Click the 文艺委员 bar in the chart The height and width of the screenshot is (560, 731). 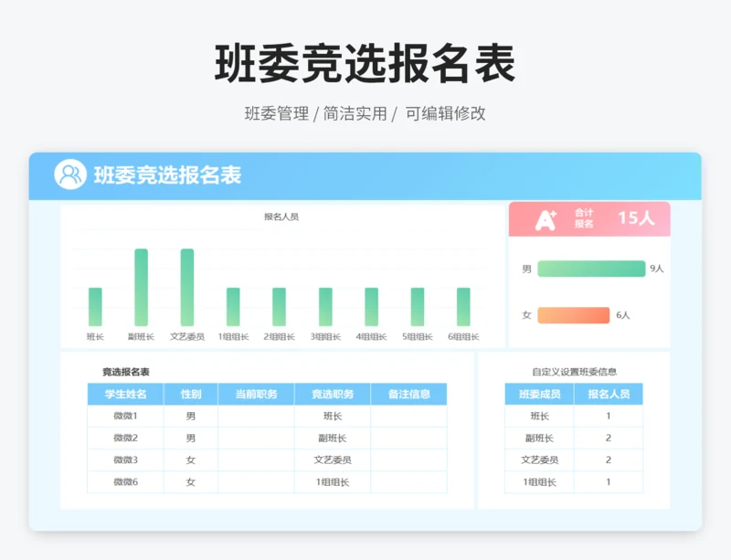187,287
